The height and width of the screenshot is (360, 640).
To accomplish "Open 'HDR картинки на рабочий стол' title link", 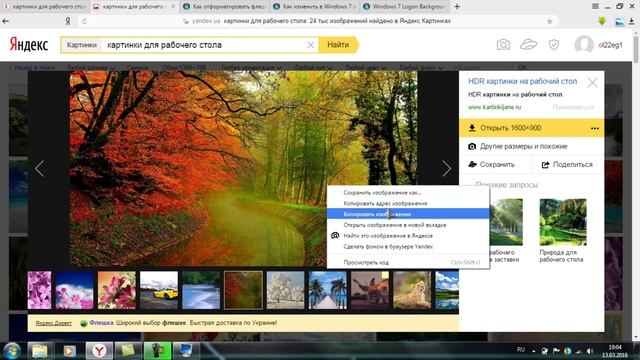I will (522, 81).
